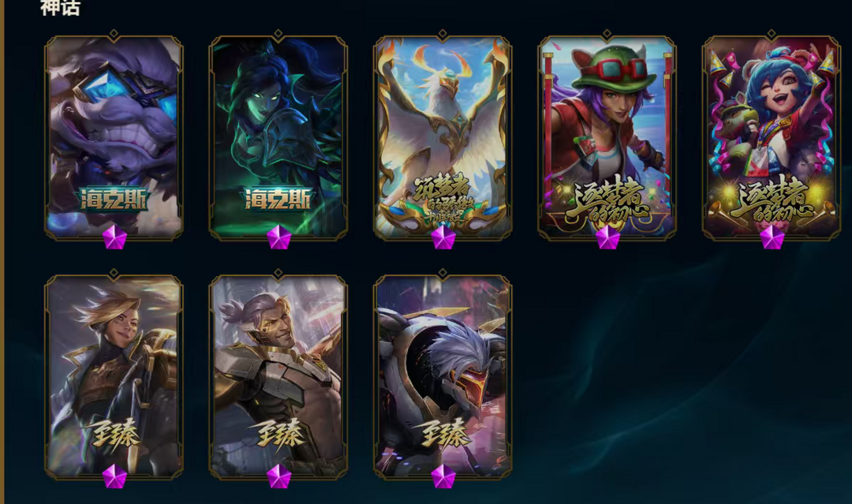This screenshot has height=504, width=852.
Task: Click diamond ornament atop 至臻 silver-haired man card
Action: 278,273
